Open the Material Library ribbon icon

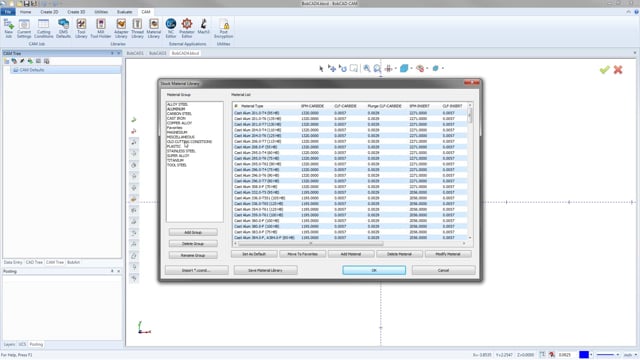(153, 28)
